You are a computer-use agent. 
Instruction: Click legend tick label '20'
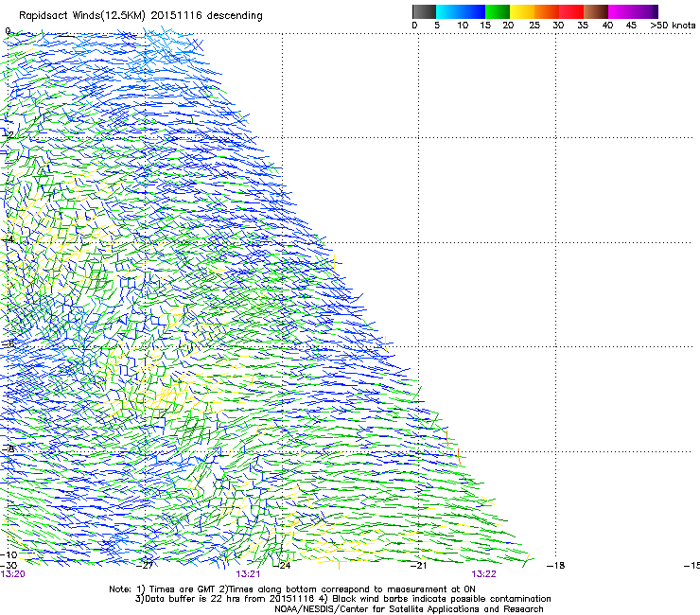(x=508, y=26)
